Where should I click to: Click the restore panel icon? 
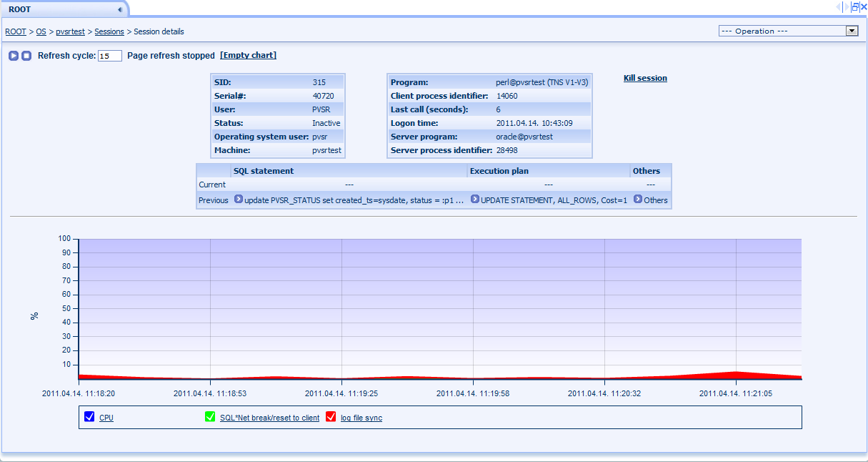click(x=855, y=6)
